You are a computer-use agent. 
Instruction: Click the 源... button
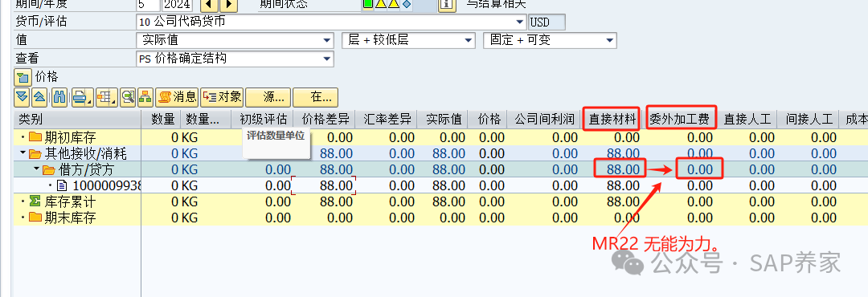268,97
